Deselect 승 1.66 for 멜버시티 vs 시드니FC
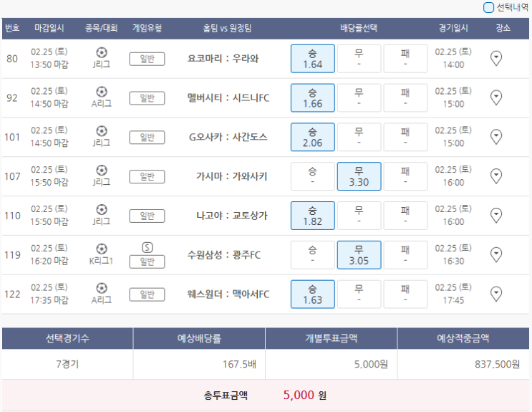This screenshot has height=412, width=532. point(312,98)
